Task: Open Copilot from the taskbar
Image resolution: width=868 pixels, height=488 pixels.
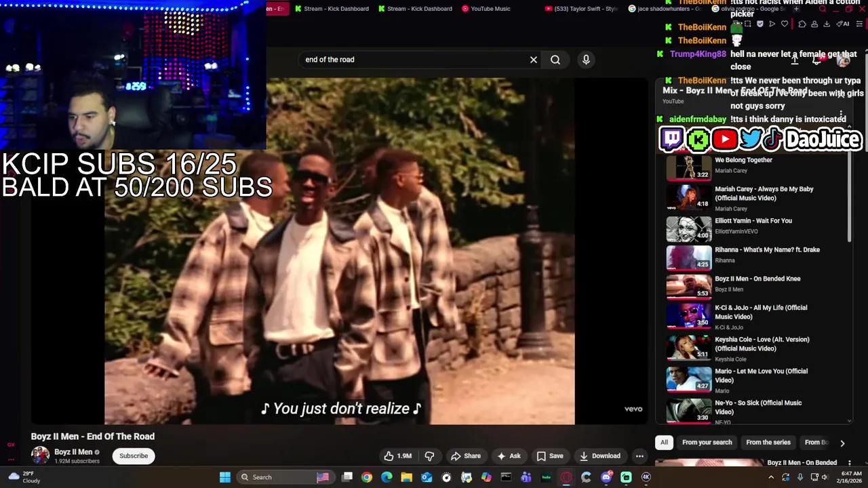Action: tap(486, 477)
